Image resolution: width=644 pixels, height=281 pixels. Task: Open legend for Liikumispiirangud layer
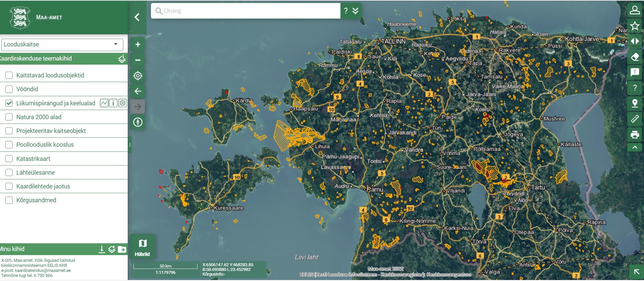point(104,103)
